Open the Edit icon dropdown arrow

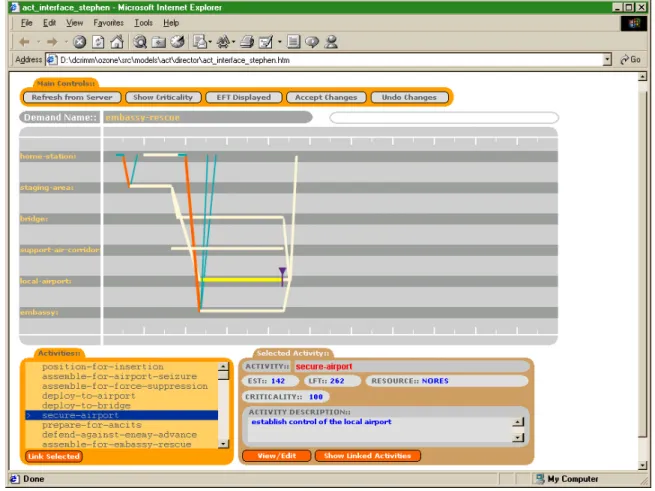coord(279,42)
